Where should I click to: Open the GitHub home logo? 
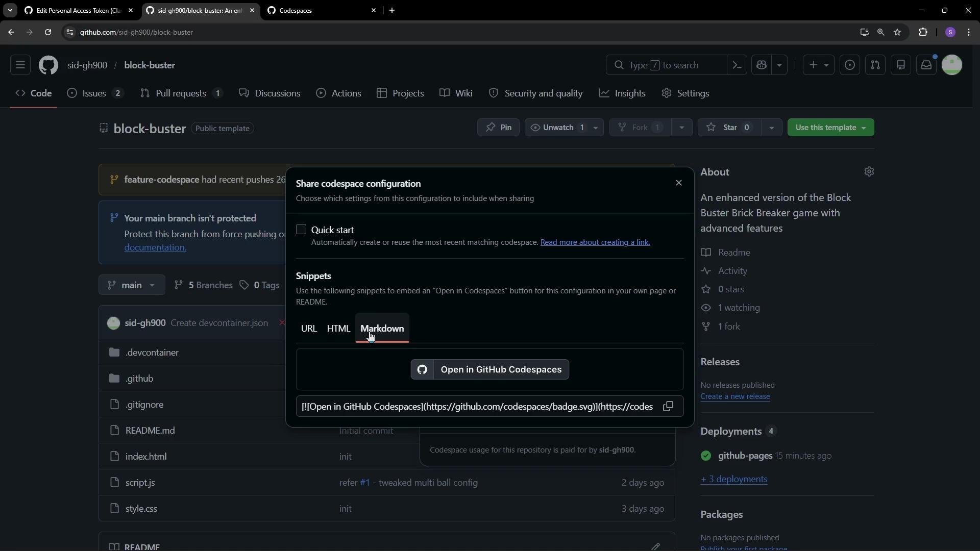pyautogui.click(x=48, y=65)
